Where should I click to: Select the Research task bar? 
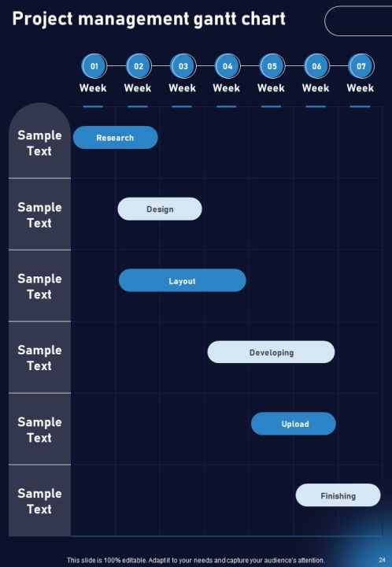point(115,137)
